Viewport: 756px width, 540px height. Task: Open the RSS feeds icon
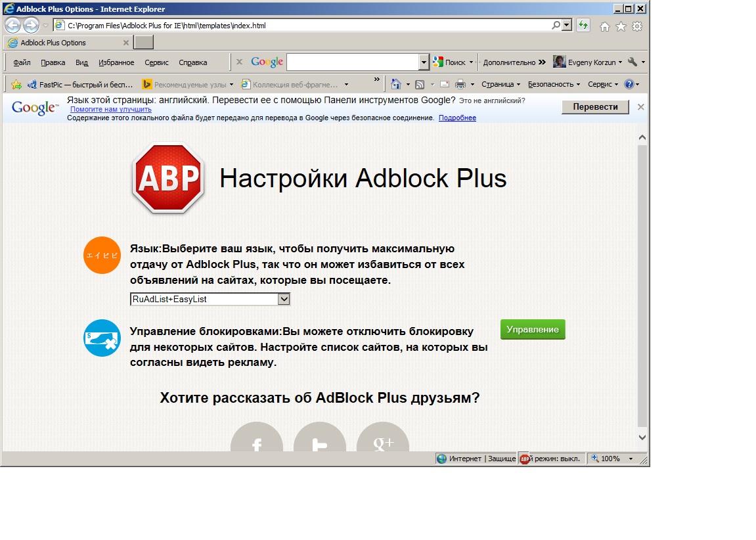[x=419, y=84]
